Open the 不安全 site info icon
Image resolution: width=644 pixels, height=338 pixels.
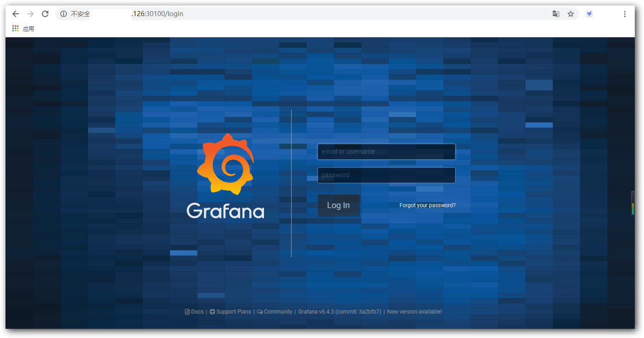(x=64, y=14)
